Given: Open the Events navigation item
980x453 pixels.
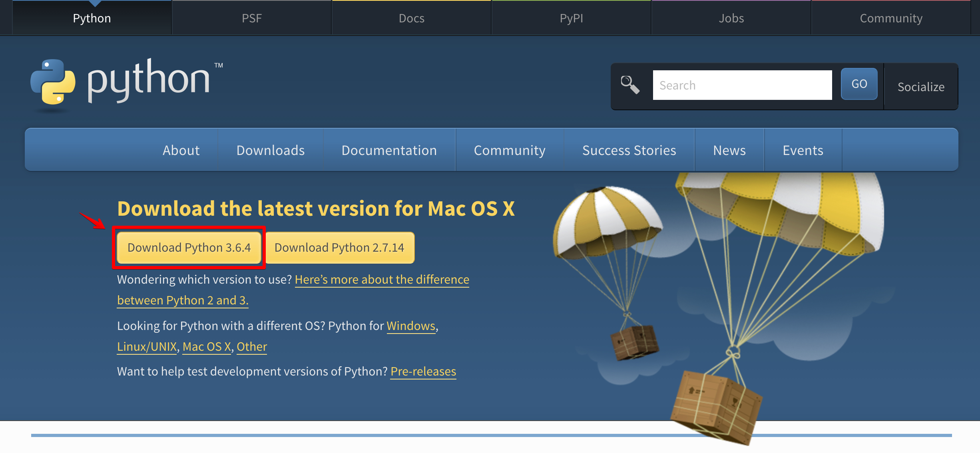Looking at the screenshot, I should [803, 150].
